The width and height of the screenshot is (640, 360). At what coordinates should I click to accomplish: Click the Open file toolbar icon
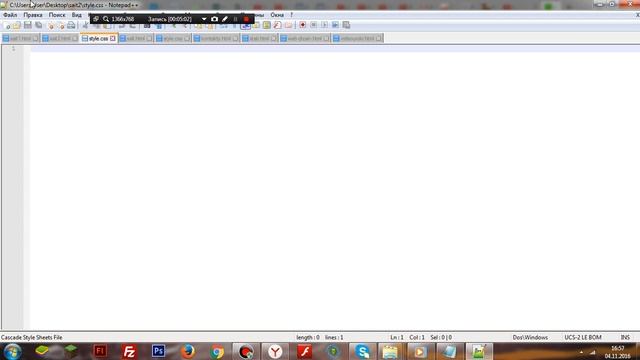coord(17,25)
